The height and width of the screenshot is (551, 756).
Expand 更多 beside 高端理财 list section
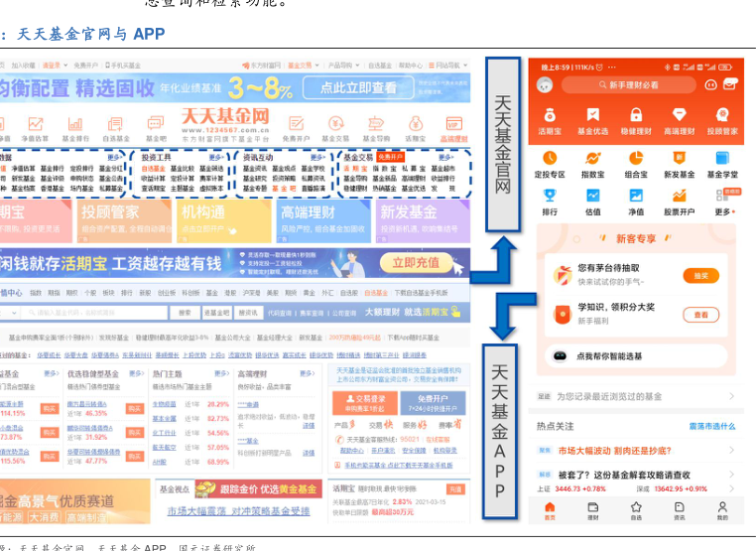308,373
